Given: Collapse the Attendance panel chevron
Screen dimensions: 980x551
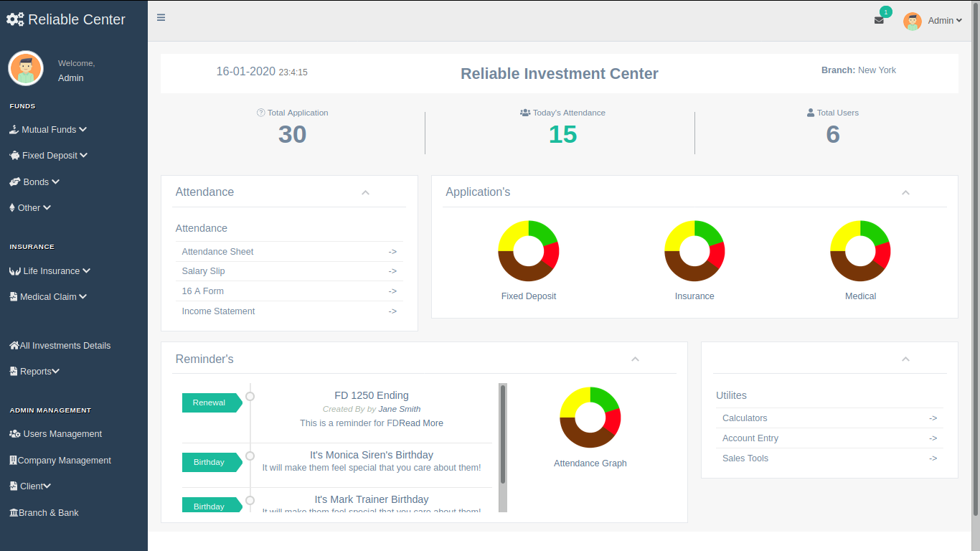Looking at the screenshot, I should pyautogui.click(x=365, y=192).
